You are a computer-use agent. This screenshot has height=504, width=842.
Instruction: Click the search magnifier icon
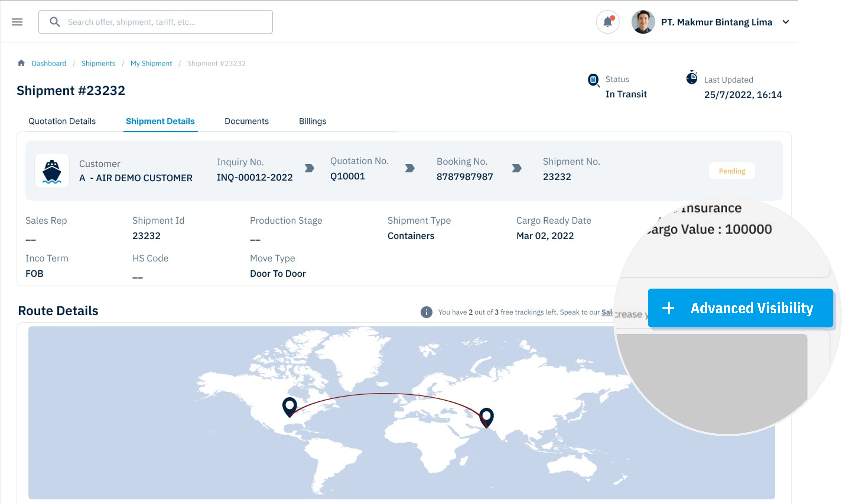click(55, 22)
